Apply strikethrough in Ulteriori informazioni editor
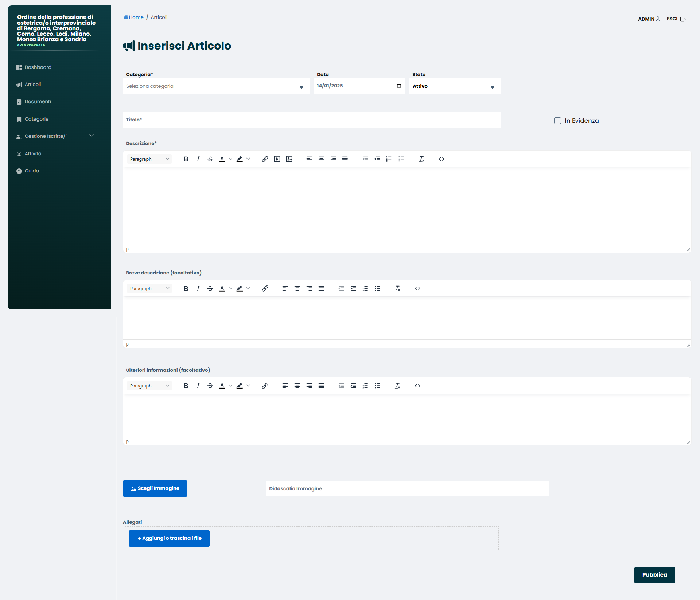Viewport: 700px width, 600px height. (210, 386)
